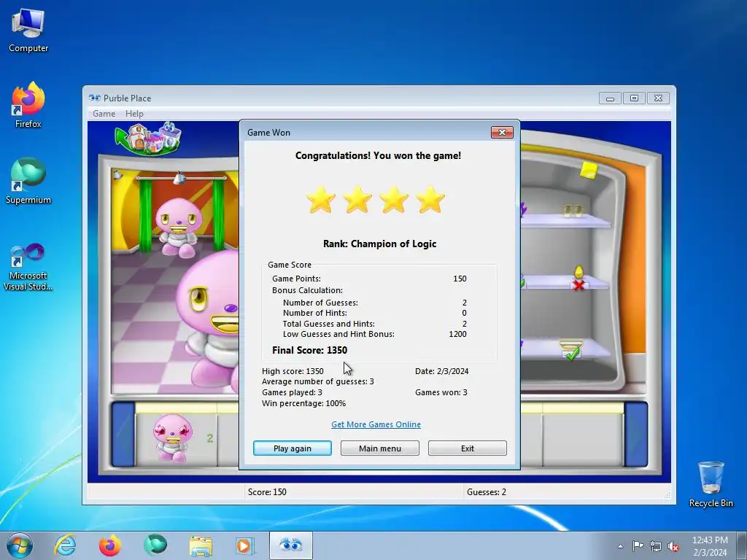Open the Help menu
The height and width of the screenshot is (560, 747).
point(134,114)
